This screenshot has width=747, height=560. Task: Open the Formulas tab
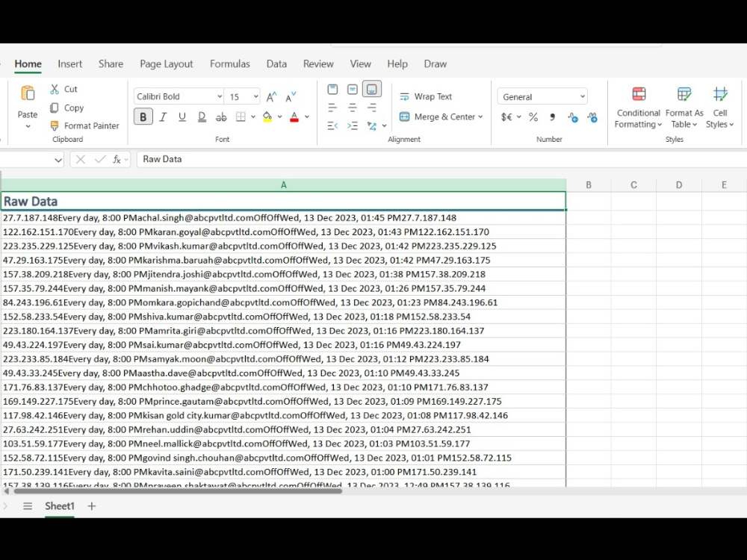(229, 63)
